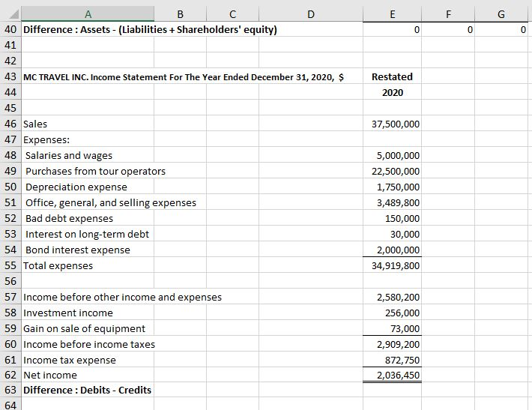Click the value 2,909,200
This screenshot has height=410, width=532.
tap(398, 344)
